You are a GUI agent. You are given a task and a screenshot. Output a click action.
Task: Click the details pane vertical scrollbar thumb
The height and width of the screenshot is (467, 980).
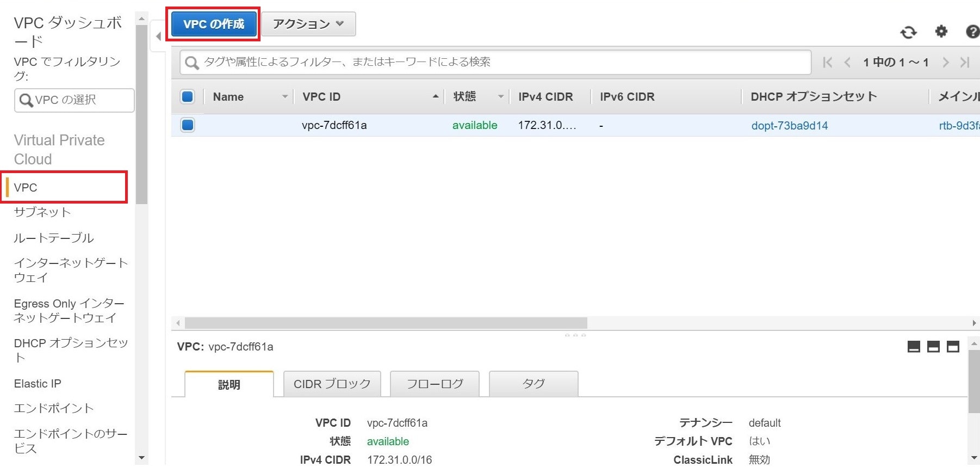(x=974, y=382)
